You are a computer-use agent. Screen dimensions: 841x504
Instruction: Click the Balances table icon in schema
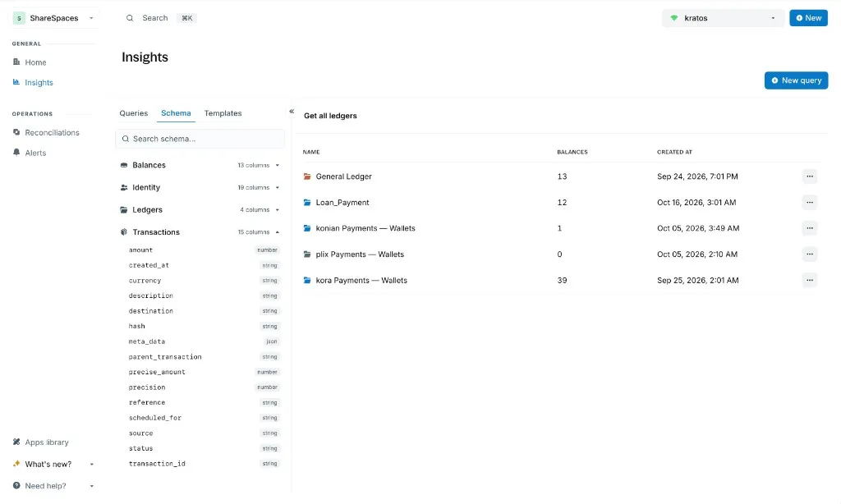(124, 165)
